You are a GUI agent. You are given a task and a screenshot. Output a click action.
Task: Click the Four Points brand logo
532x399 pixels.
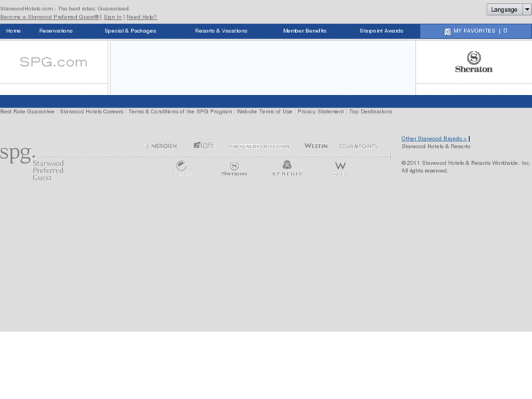click(x=358, y=146)
